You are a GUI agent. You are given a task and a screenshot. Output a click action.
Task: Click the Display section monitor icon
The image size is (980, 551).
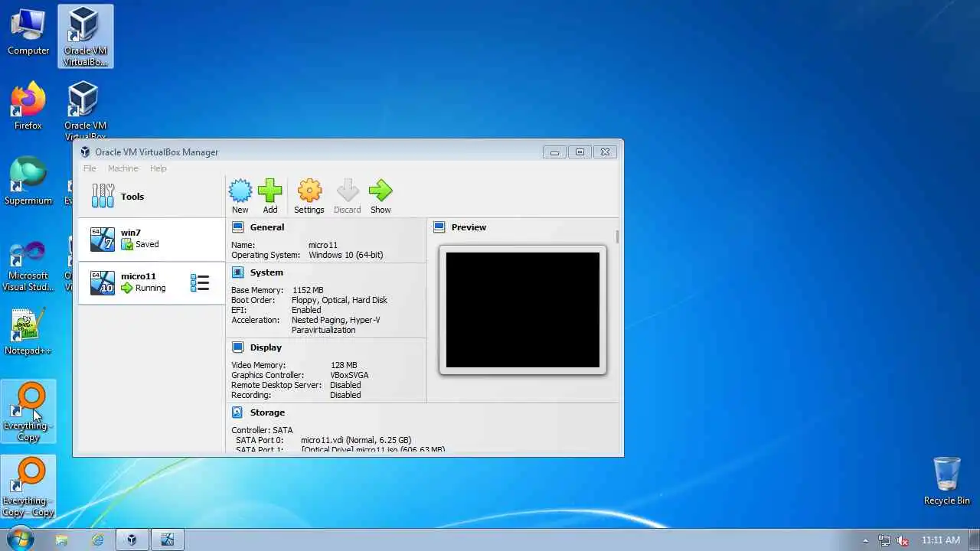tap(237, 347)
